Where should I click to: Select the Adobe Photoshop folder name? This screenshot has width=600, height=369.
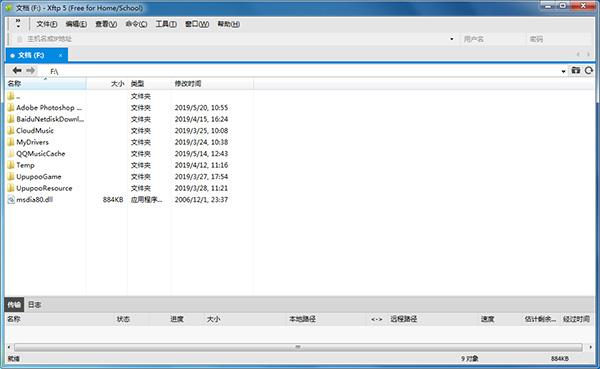pyautogui.click(x=49, y=108)
